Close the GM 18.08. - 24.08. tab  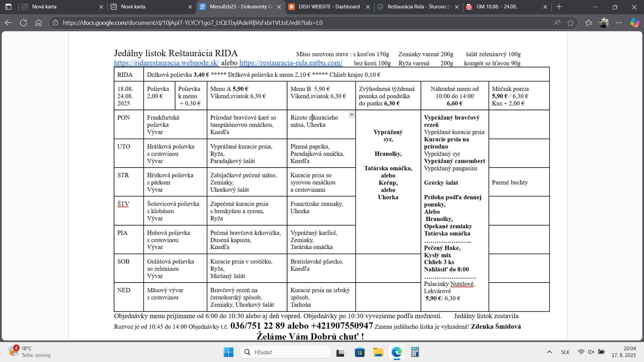[545, 7]
